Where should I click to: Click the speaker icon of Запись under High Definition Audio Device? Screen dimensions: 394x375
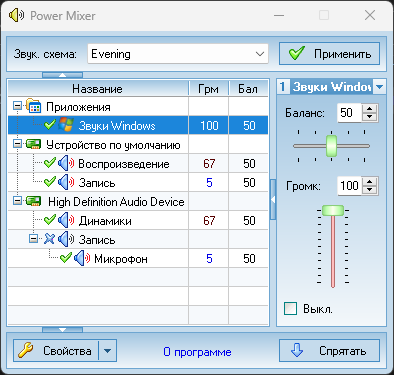click(x=66, y=239)
